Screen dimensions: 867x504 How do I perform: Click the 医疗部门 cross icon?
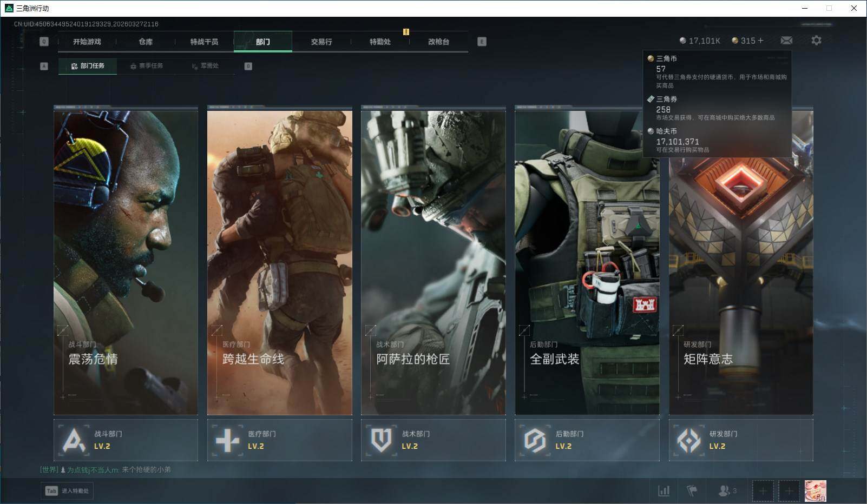[x=227, y=440]
